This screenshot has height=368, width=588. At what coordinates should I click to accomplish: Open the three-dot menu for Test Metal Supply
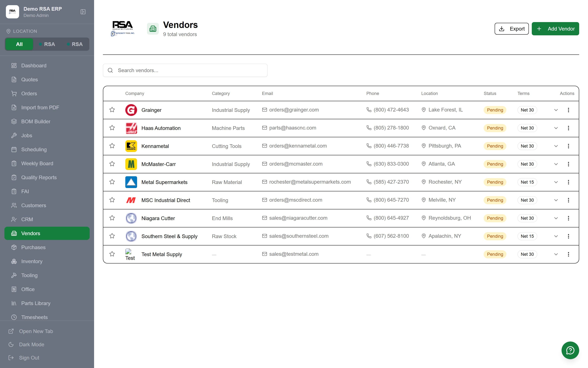(x=568, y=254)
